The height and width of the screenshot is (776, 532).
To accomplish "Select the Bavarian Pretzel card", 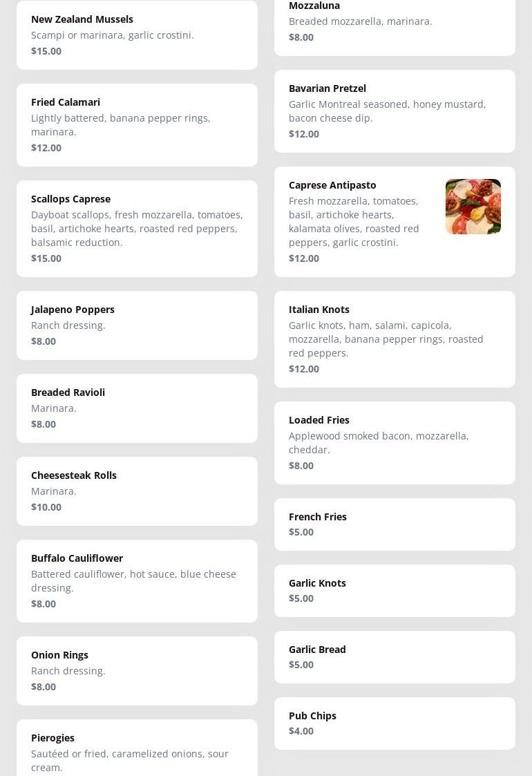I will [394, 111].
